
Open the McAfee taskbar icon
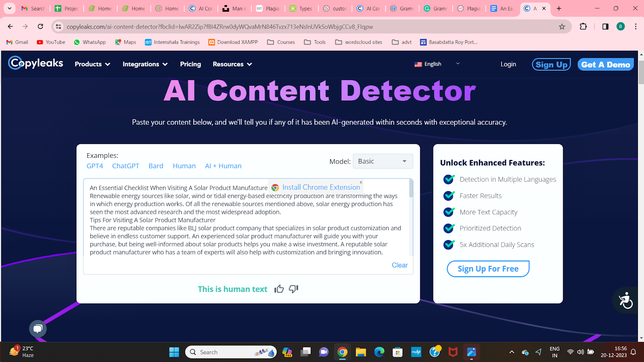click(453, 352)
